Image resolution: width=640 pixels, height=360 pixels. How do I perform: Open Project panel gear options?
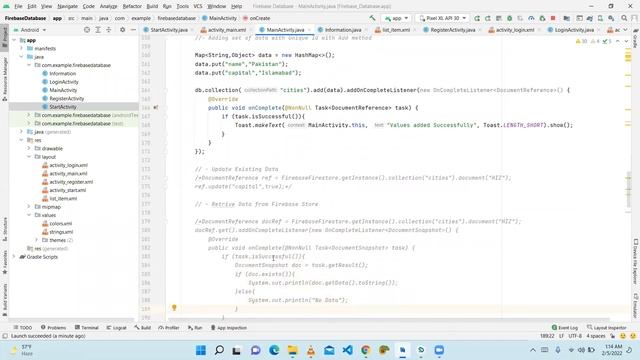coord(122,30)
